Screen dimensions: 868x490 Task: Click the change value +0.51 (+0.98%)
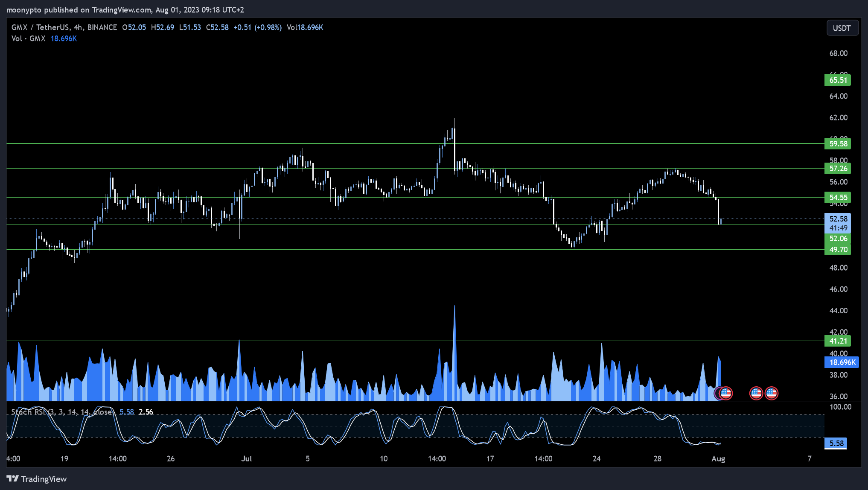click(257, 27)
